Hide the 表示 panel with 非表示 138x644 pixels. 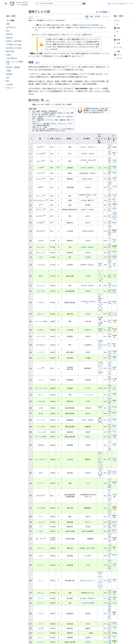(x=121, y=16)
